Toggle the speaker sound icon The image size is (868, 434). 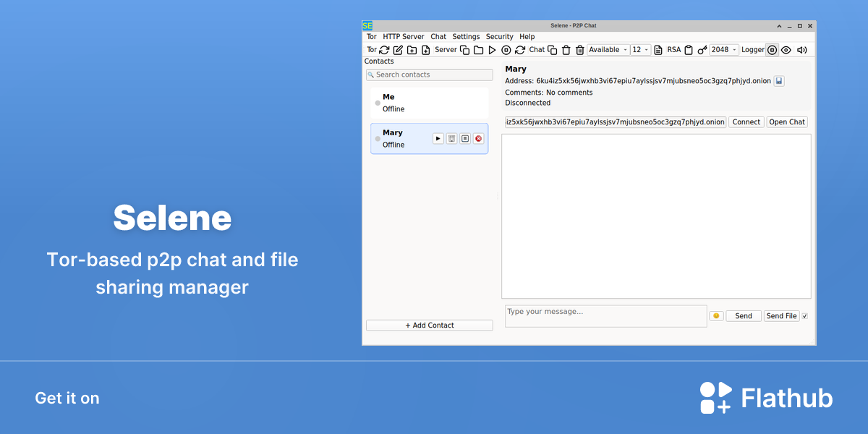tap(801, 50)
